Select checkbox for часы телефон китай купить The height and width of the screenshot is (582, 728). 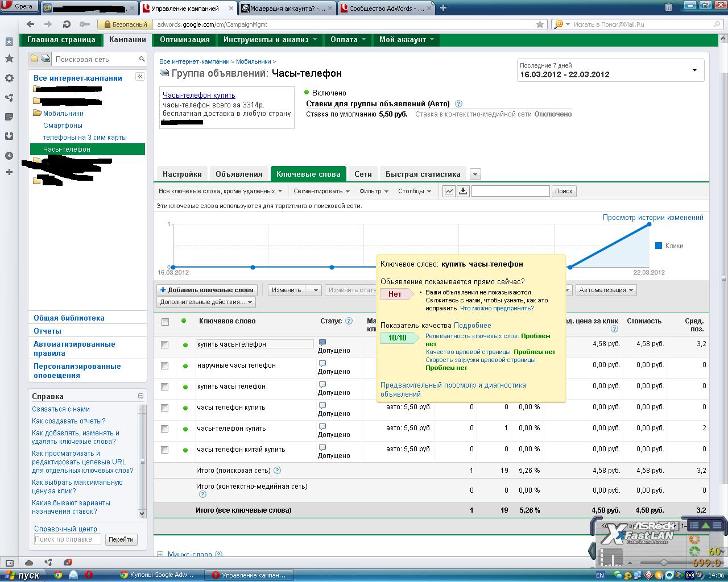tap(165, 450)
